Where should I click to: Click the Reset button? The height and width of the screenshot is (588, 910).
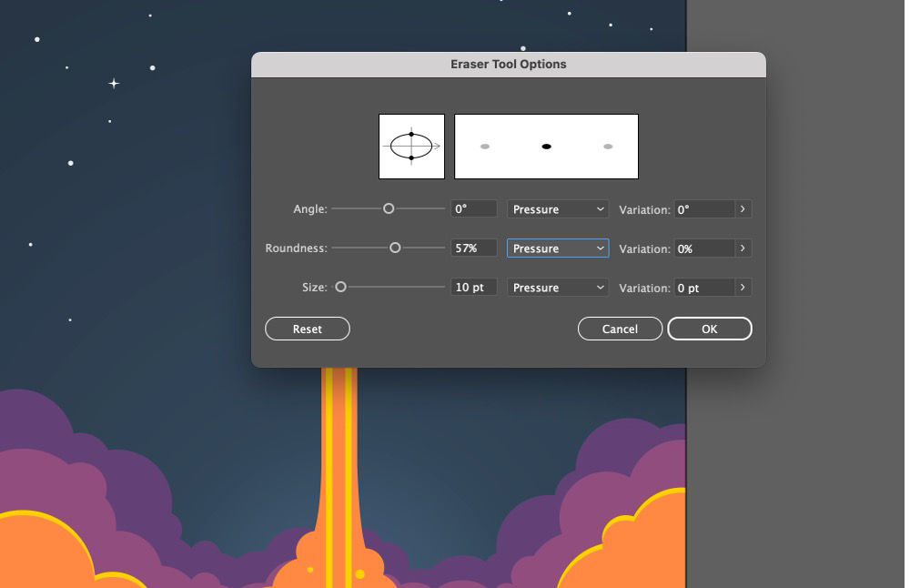(x=307, y=329)
